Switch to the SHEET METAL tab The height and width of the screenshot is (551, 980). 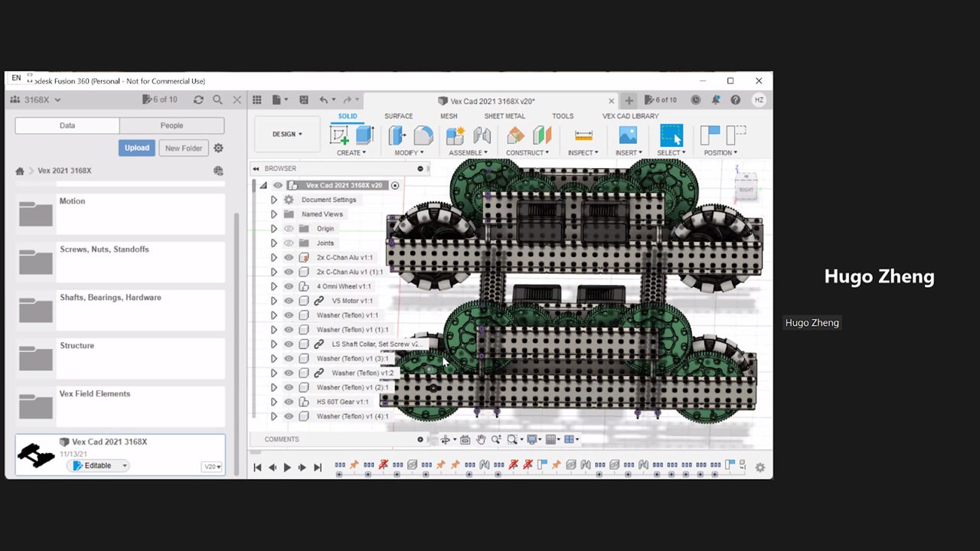click(505, 116)
